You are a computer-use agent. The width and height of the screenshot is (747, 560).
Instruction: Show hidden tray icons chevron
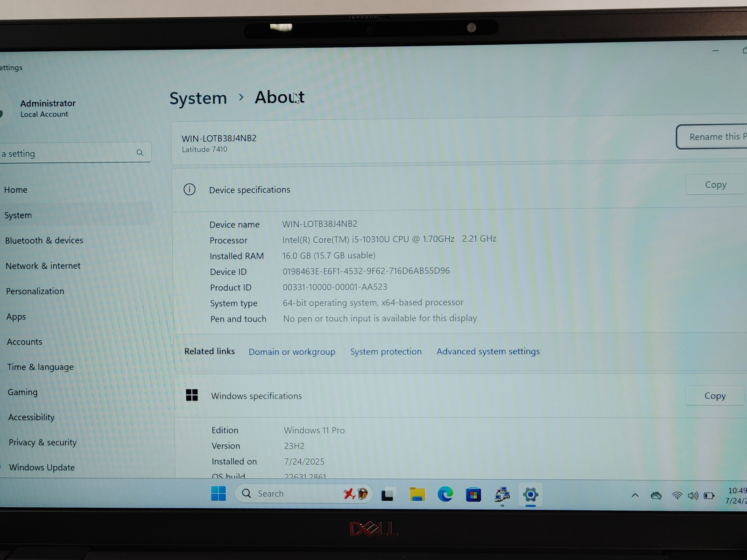point(635,496)
